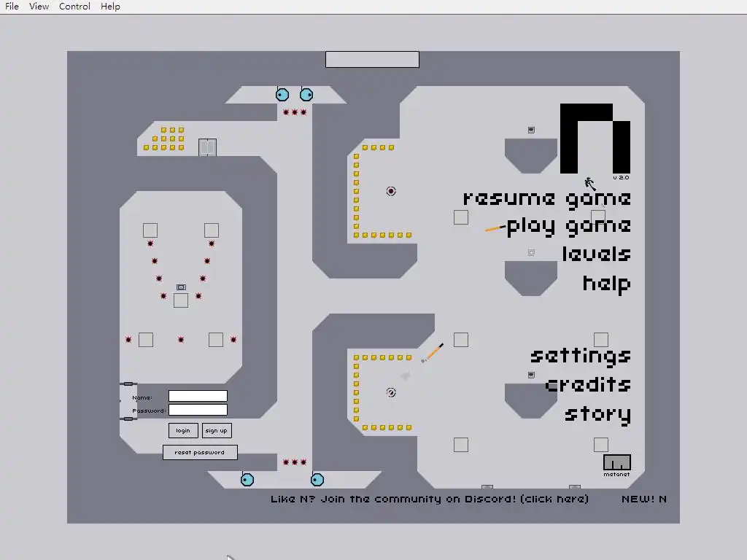Image resolution: width=747 pixels, height=560 pixels.
Task: Click the door switch in left chamber
Action: click(181, 287)
